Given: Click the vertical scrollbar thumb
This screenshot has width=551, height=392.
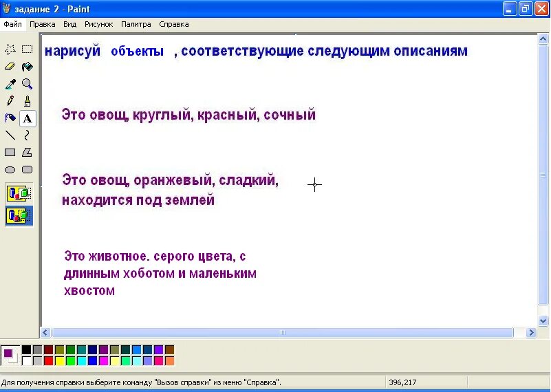Looking at the screenshot, I should (543, 175).
